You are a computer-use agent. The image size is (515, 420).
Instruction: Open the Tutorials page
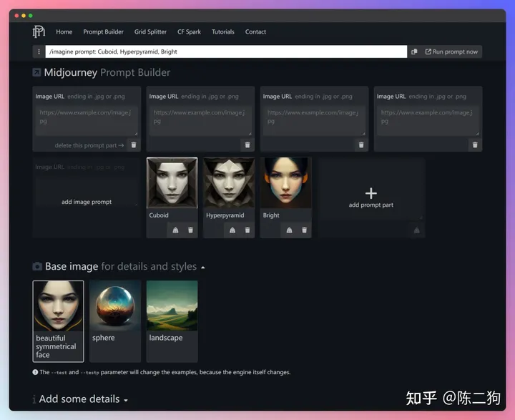tap(223, 32)
